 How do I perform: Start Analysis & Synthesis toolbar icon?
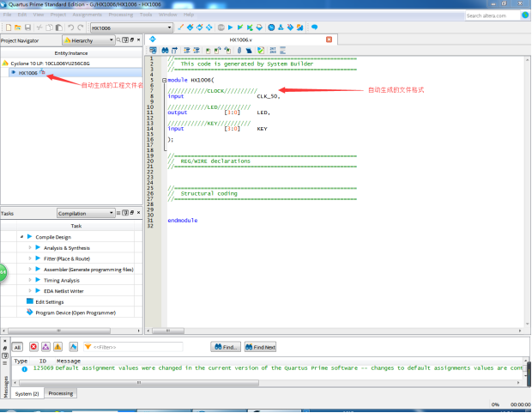pyautogui.click(x=240, y=27)
